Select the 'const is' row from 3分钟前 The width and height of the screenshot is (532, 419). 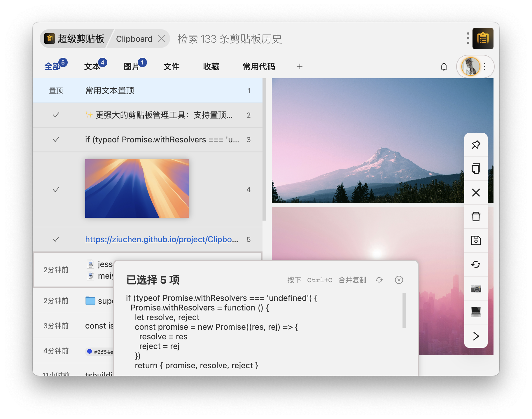click(73, 326)
